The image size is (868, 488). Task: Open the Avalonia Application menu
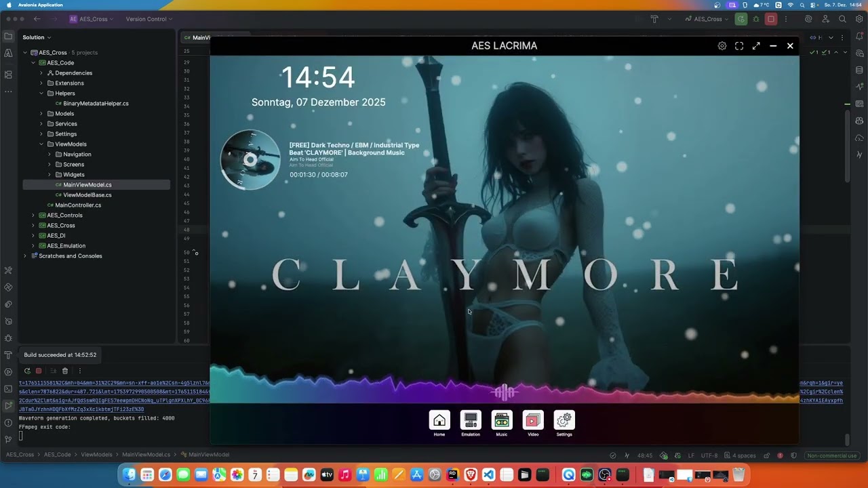(x=41, y=5)
